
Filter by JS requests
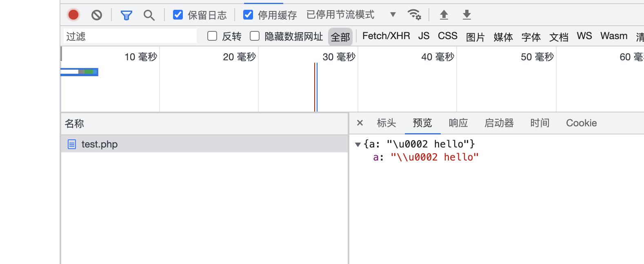pos(424,36)
